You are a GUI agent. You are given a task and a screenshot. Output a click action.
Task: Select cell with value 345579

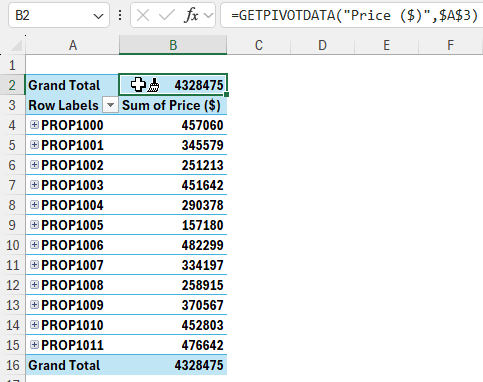pos(173,145)
